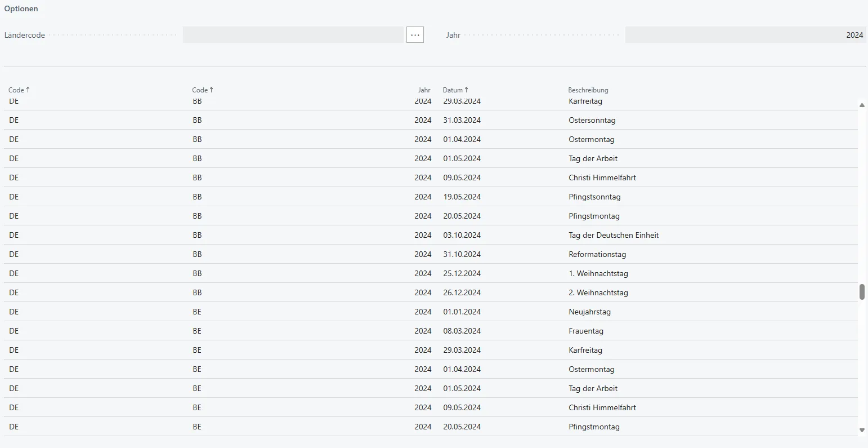The height and width of the screenshot is (448, 868).
Task: Click the Jahr column header
Action: point(424,90)
